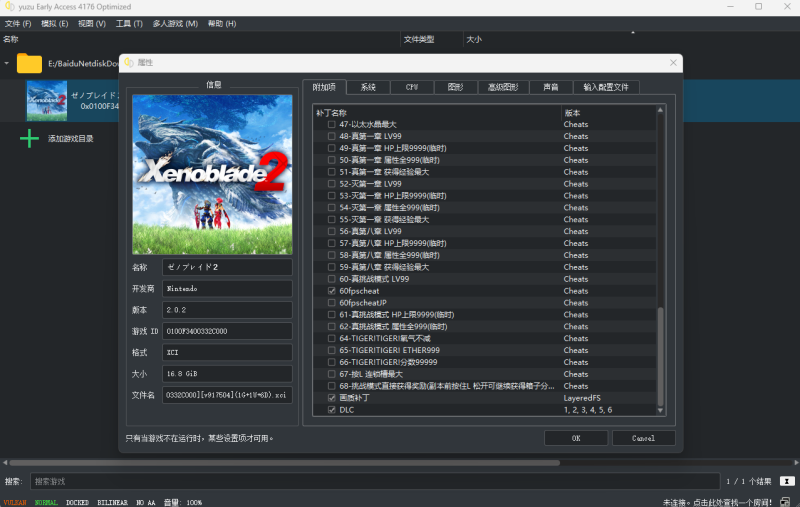Click the Cancel button
Image resolution: width=800 pixels, height=507 pixels.
[643, 438]
